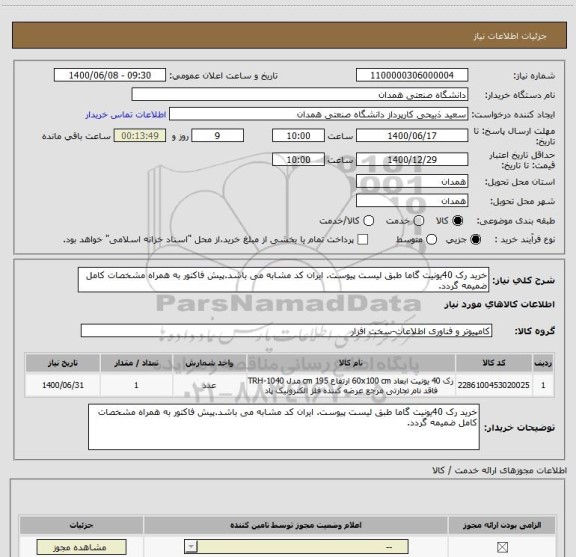This screenshot has width=576, height=557.
Task: Select the response deadline date 1400/06/17 field
Action: [412, 136]
